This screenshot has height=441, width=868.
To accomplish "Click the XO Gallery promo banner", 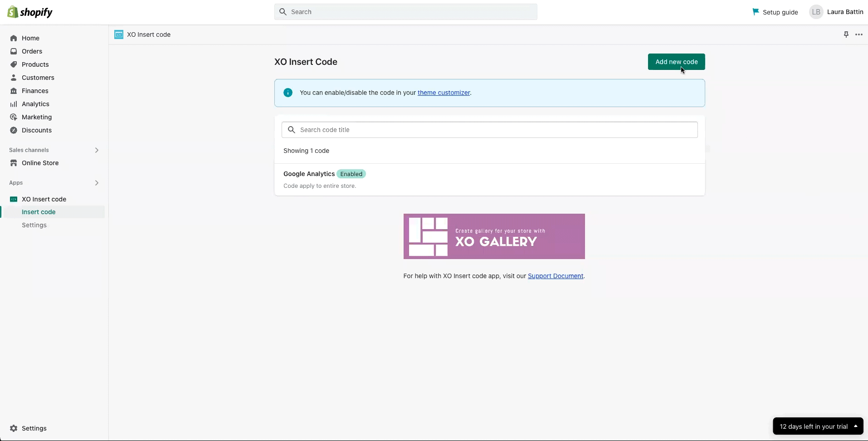I will (494, 236).
